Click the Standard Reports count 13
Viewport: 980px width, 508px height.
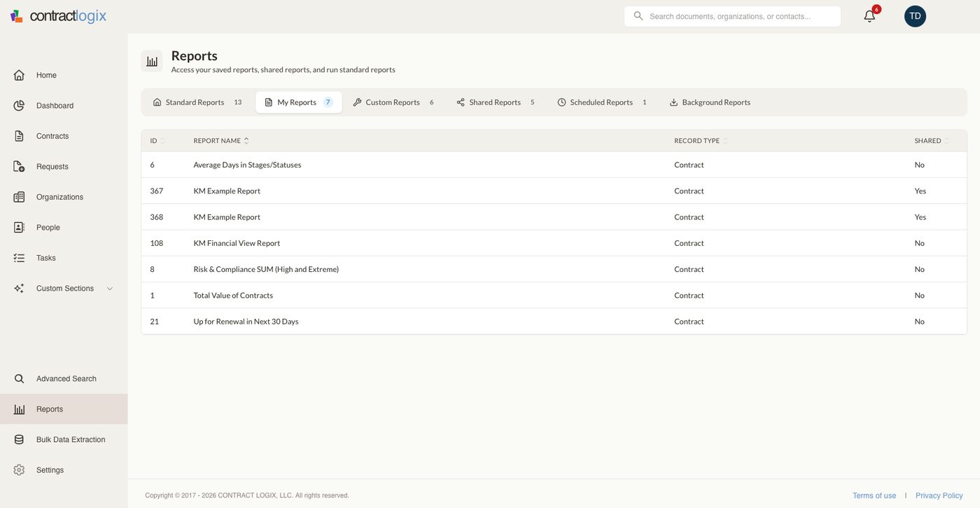tap(237, 102)
